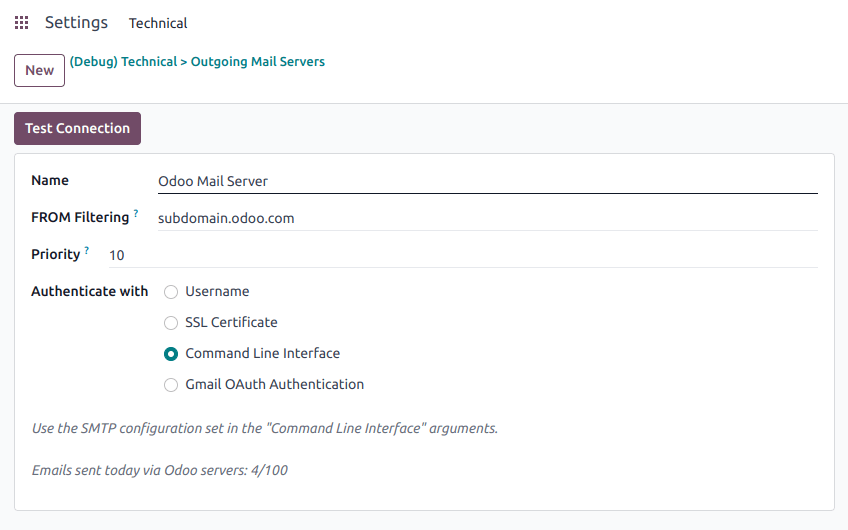Image resolution: width=848 pixels, height=530 pixels.
Task: Click the Name field with Odoo Mail Server
Action: [x=486, y=181]
